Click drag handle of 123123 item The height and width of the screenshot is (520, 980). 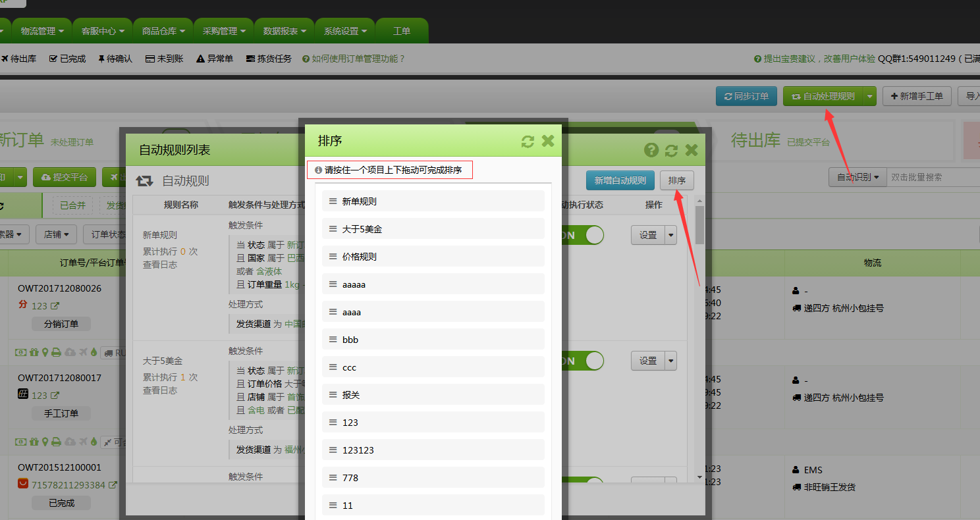(x=333, y=450)
